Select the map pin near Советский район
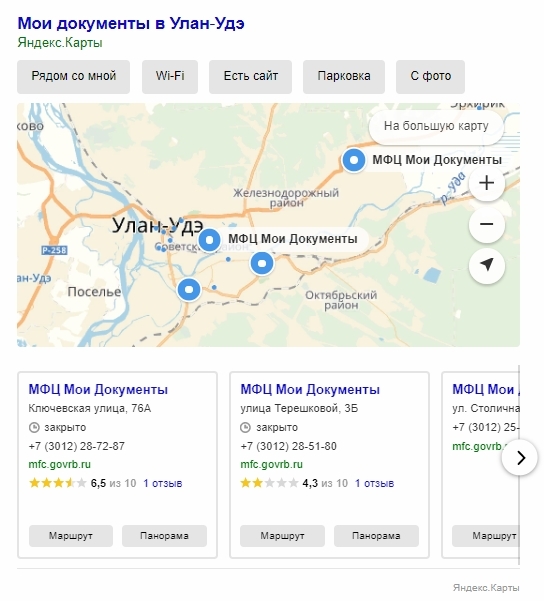 tap(209, 240)
